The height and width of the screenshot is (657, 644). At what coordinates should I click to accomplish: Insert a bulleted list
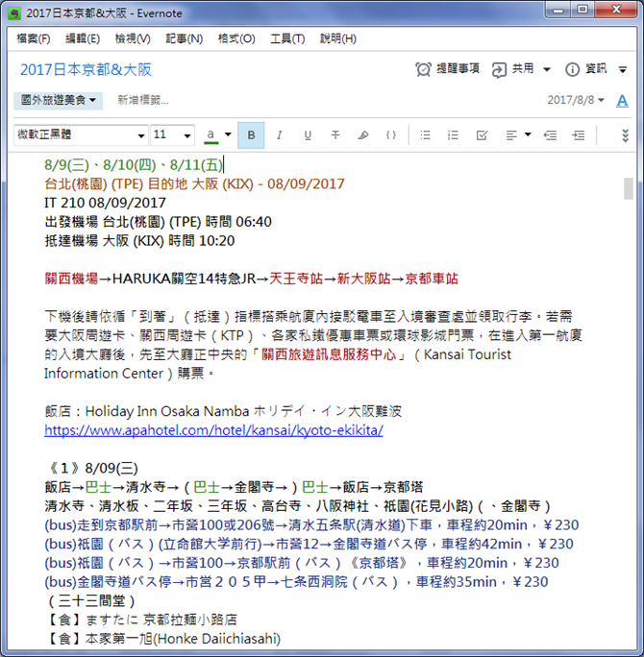click(425, 135)
